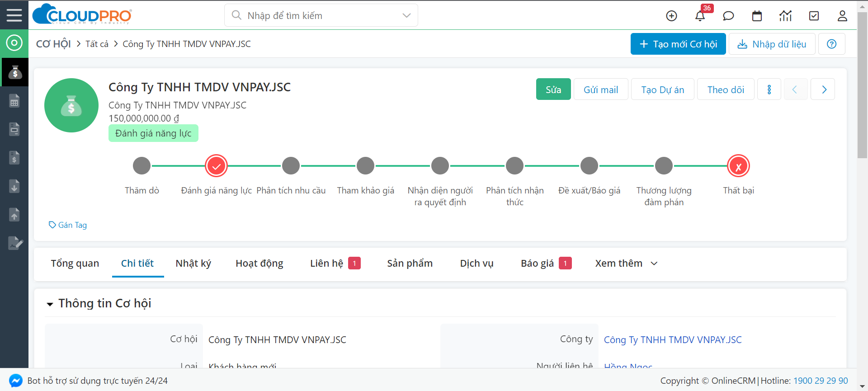Screen dimensions: 868x391
Task: Select the Thất bại stage marker
Action: pyautogui.click(x=738, y=166)
